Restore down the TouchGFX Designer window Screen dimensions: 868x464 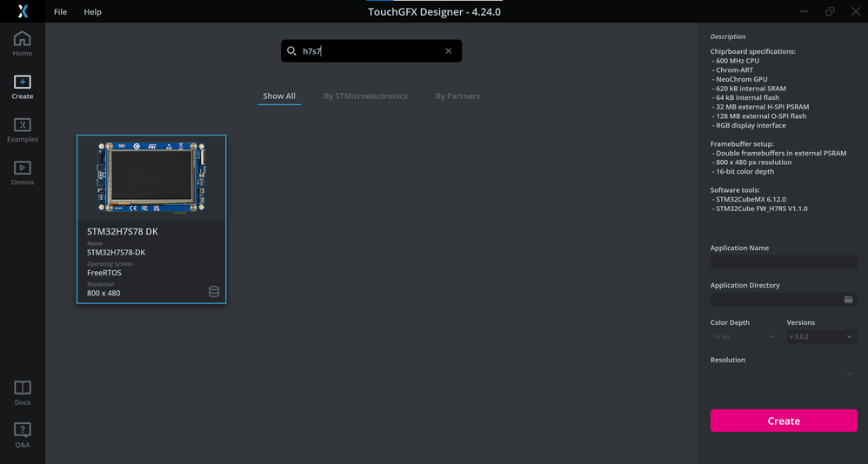point(830,11)
